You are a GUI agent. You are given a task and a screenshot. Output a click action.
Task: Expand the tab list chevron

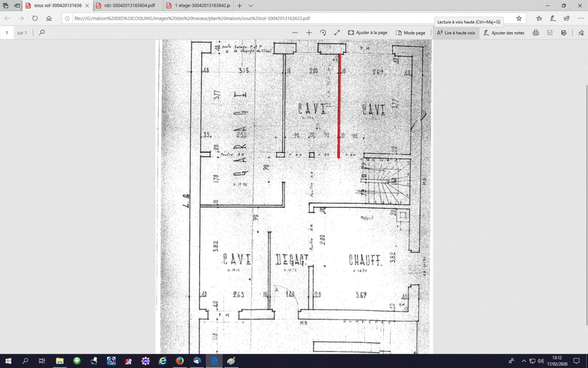point(250,6)
